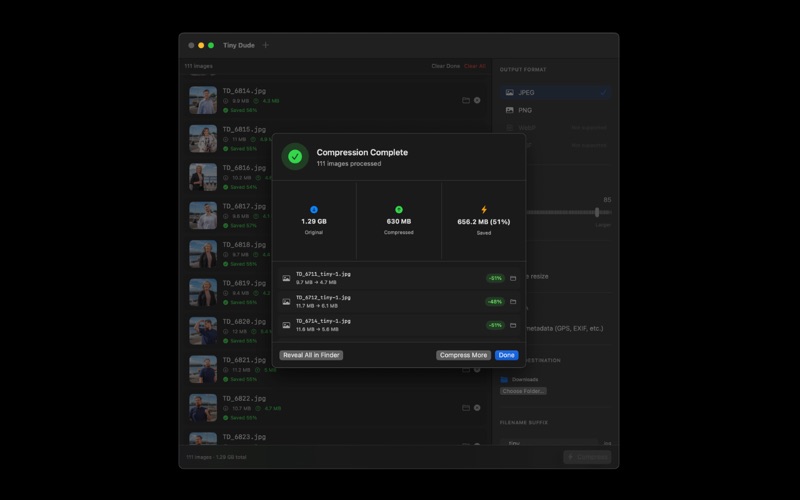Click the -48% badge on TD_6712_tiny-1.jpg
The image size is (800, 500).
coord(495,302)
